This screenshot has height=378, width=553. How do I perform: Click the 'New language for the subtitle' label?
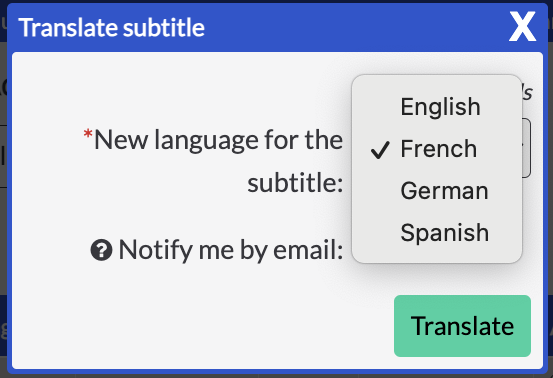pos(213,161)
